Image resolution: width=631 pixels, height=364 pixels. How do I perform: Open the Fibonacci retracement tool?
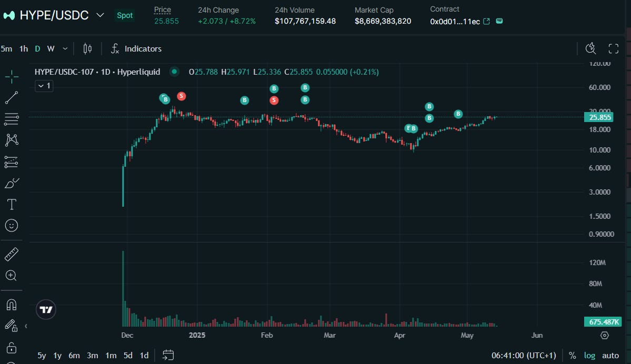coord(12,119)
